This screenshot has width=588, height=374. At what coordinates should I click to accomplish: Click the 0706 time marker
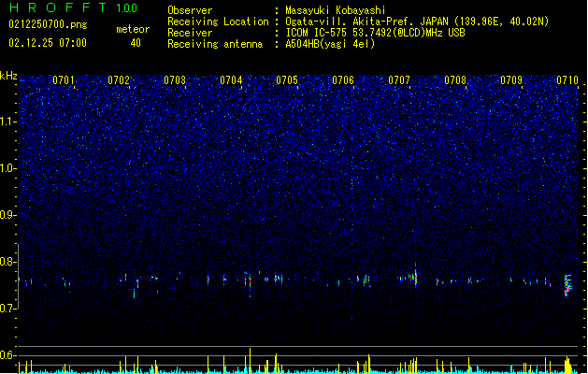coord(343,80)
